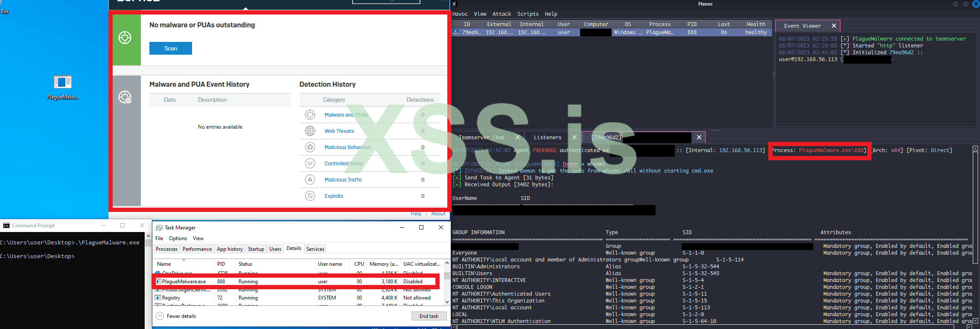The width and height of the screenshot is (980, 329).
Task: Click the Controlled Items sliders icon
Action: (310, 163)
